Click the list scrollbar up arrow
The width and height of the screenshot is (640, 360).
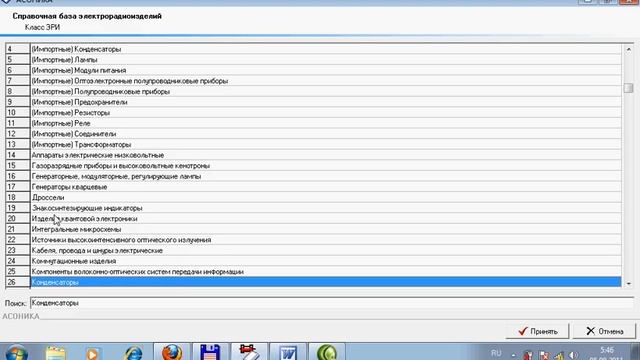(629, 49)
